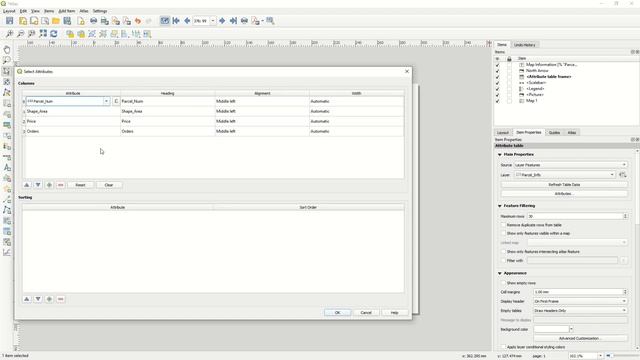Open the Edit menu
Image resolution: width=640 pixels, height=360 pixels.
(23, 11)
